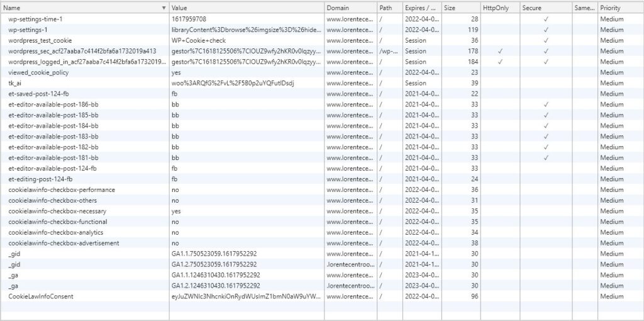The width and height of the screenshot is (644, 321).
Task: Click size 184 of wordpress_logged_in cookie
Action: click(x=473, y=62)
